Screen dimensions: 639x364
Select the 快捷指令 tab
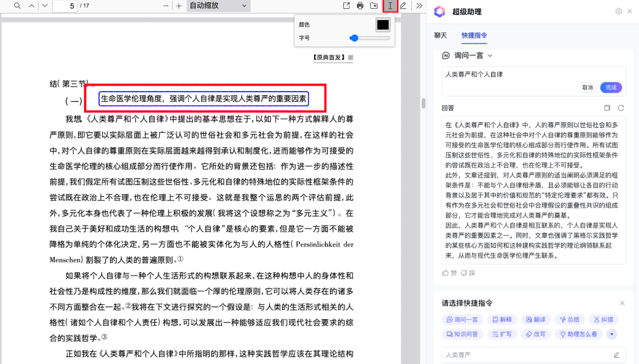coord(474,35)
